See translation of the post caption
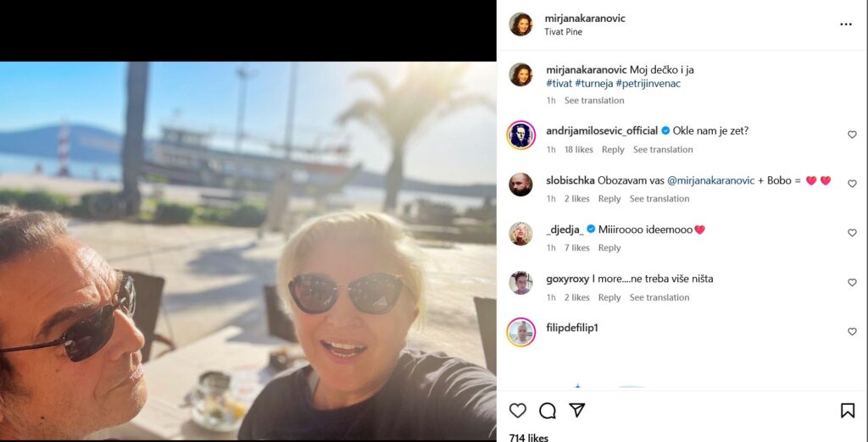This screenshot has height=442, width=868. click(594, 101)
